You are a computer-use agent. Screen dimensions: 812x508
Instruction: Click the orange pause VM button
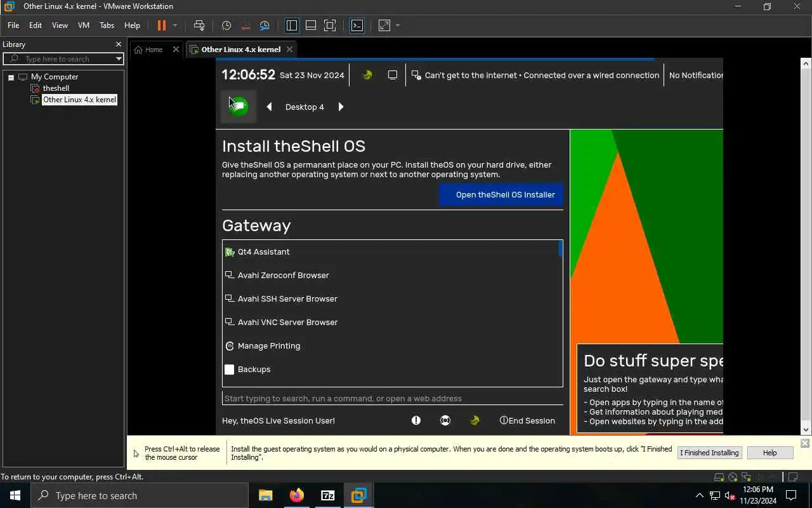tap(161, 25)
